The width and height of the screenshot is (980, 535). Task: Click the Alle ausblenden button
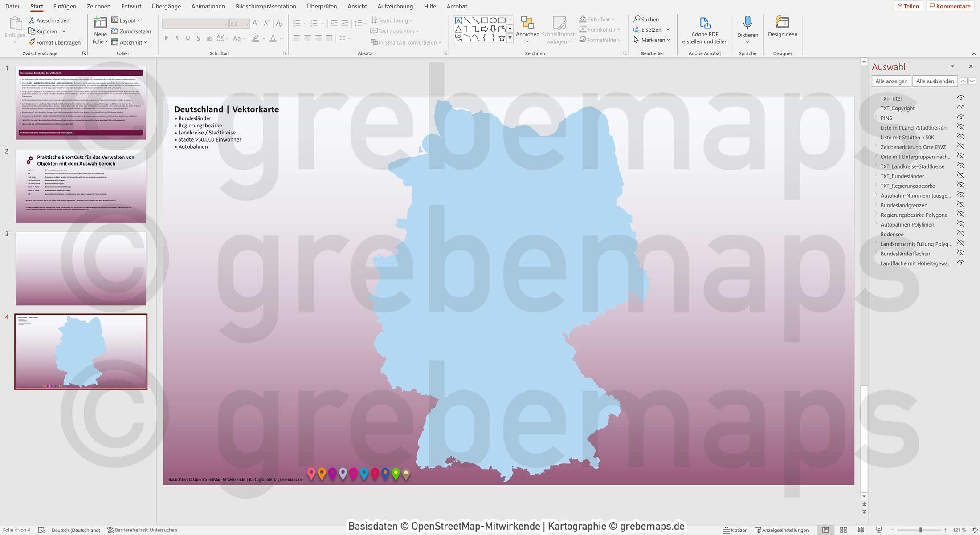(935, 81)
